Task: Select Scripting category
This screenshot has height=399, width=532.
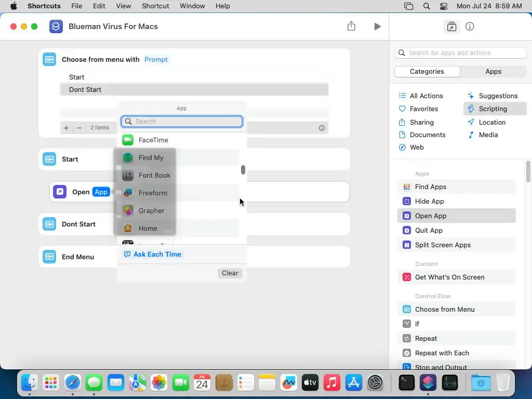Action: 495,109
